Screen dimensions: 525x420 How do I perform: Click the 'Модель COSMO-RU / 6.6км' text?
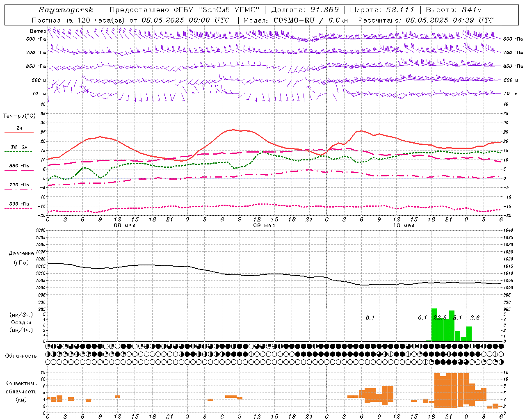tap(296, 20)
